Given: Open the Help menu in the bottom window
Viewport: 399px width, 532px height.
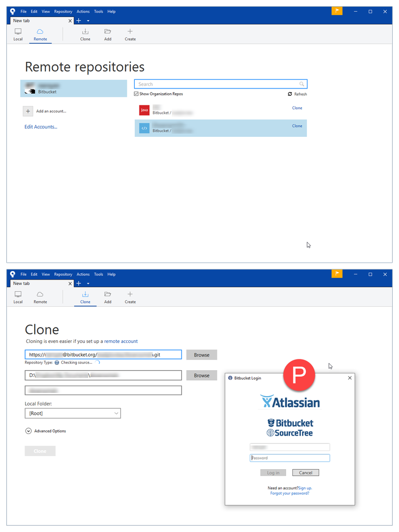Looking at the screenshot, I should [111, 274].
